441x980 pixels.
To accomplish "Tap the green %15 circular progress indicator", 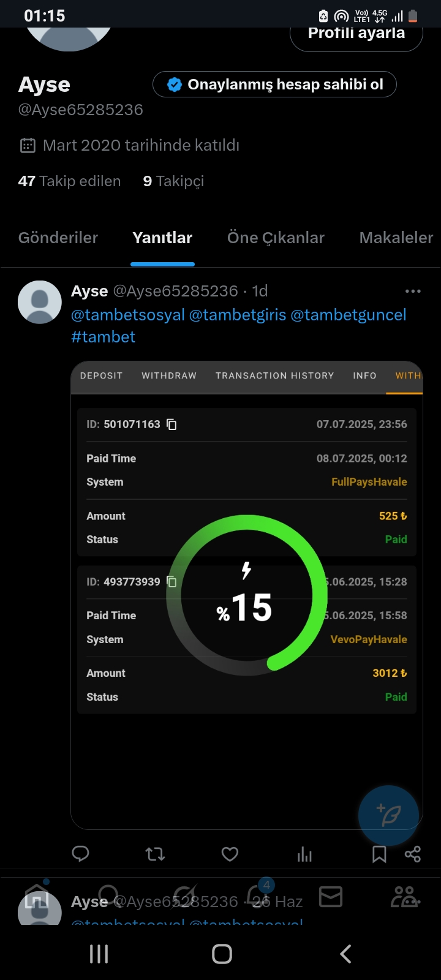I will [247, 595].
